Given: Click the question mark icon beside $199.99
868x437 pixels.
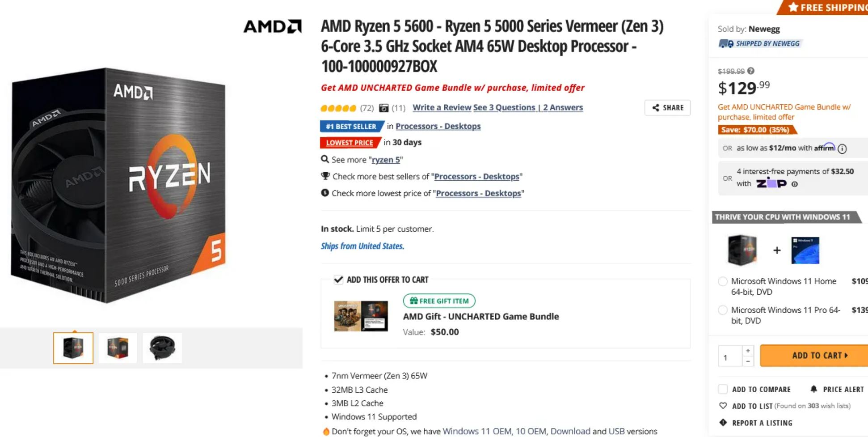Looking at the screenshot, I should (751, 71).
